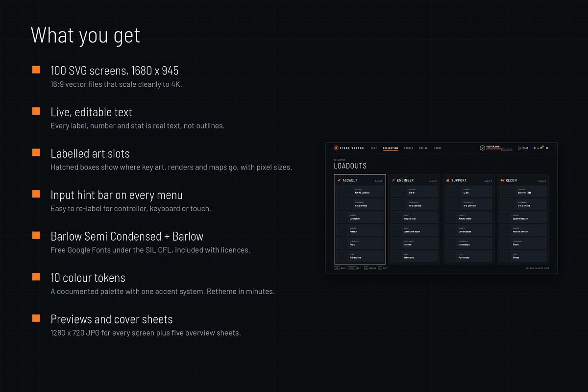Open the Ammo crate gadget slot
Screen dimensions: 588x392
click(x=469, y=217)
